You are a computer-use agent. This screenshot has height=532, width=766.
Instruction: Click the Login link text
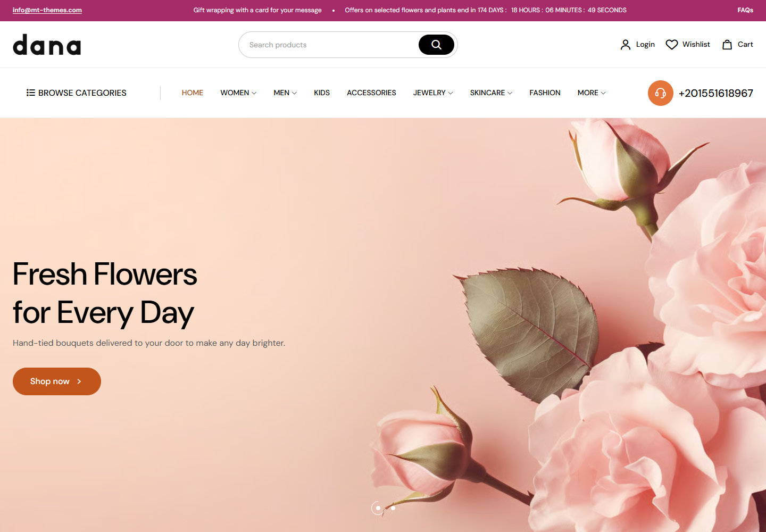[x=645, y=45]
